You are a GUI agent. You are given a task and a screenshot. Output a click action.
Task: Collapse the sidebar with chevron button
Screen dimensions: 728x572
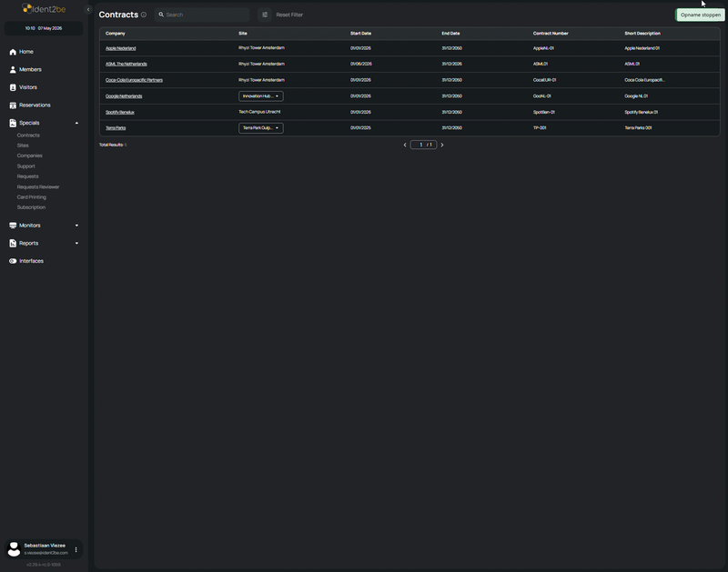pyautogui.click(x=88, y=9)
